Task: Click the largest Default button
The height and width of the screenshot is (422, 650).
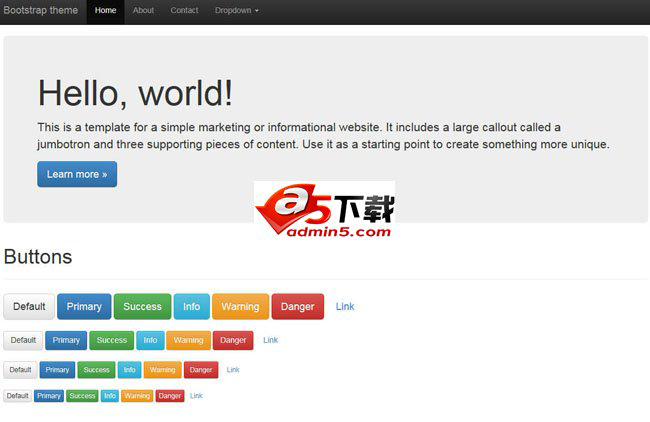Action: point(29,307)
